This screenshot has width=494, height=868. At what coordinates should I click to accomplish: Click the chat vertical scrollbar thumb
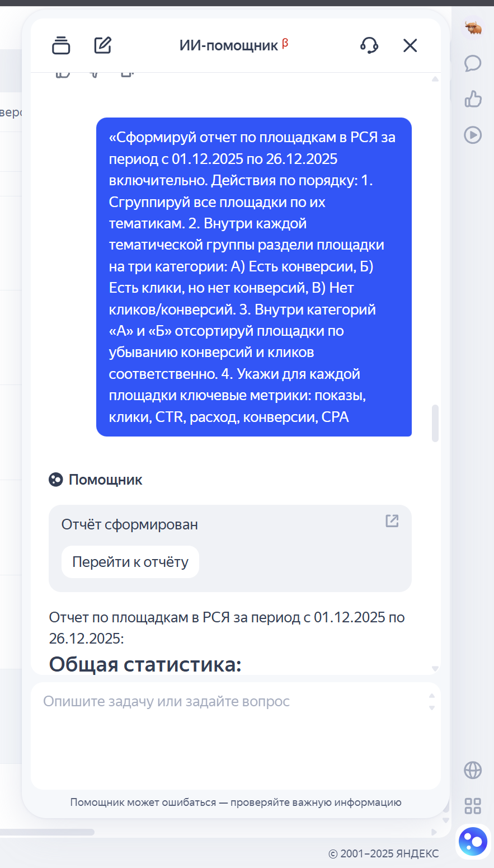pos(435,423)
